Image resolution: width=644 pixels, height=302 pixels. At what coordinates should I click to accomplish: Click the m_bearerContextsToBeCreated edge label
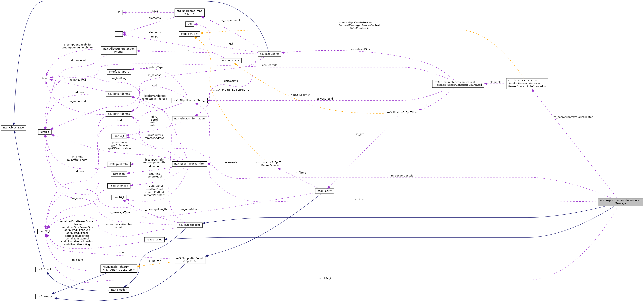pyautogui.click(x=573, y=117)
